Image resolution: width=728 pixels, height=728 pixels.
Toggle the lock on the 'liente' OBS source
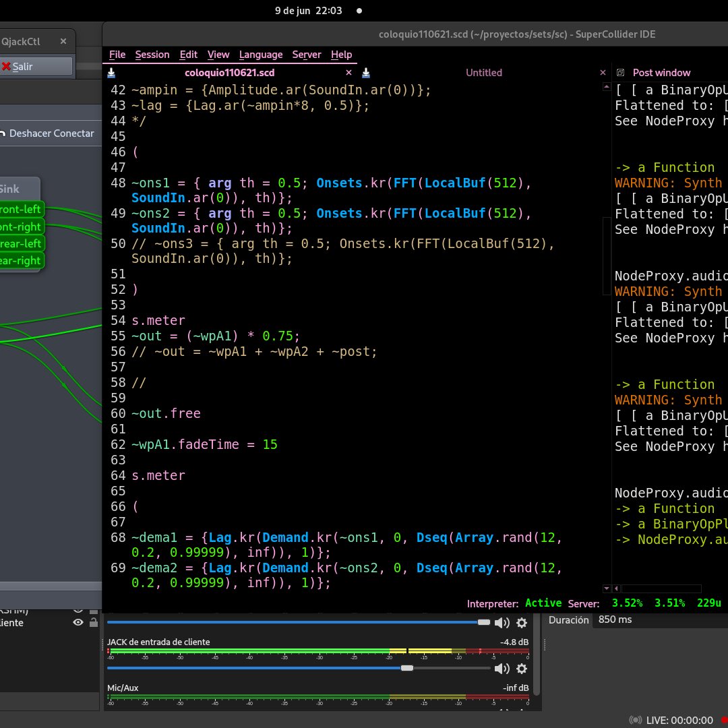click(93, 622)
